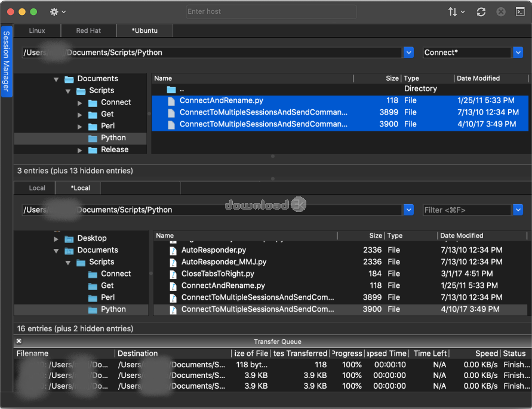This screenshot has height=409, width=532.
Task: Click the Ubuntu pane path field
Action: [212, 53]
